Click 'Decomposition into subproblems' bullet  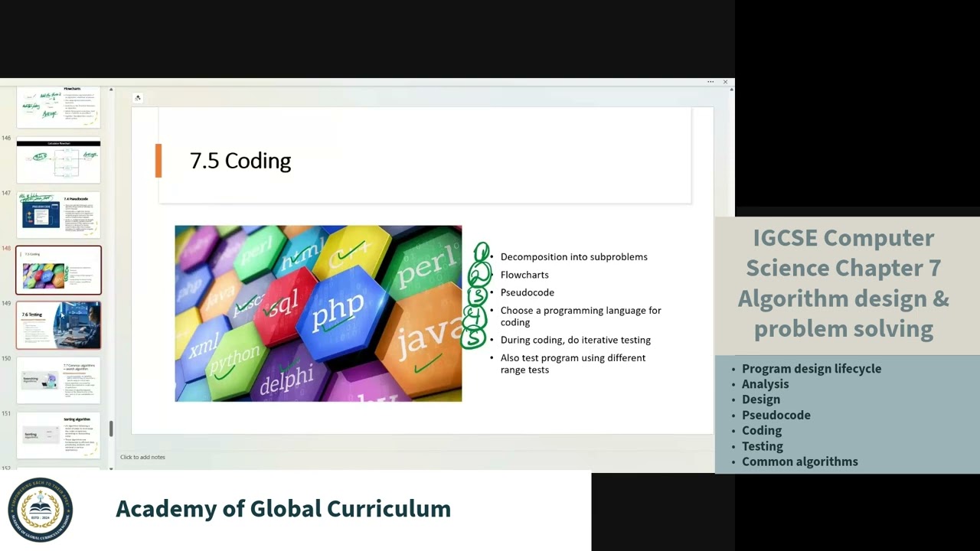coord(574,257)
